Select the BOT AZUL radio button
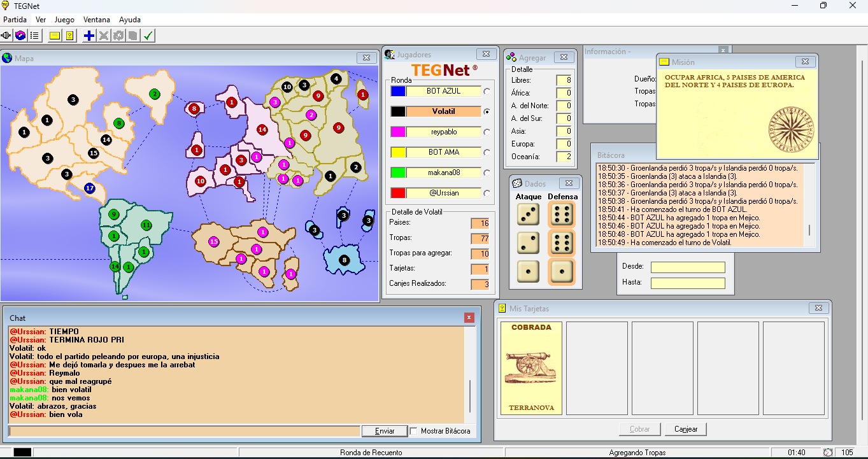868x459 pixels. (487, 91)
